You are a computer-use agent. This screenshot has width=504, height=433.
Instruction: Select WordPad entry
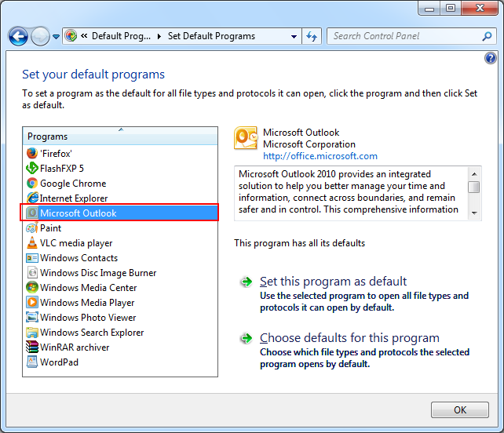pyautogui.click(x=120, y=362)
